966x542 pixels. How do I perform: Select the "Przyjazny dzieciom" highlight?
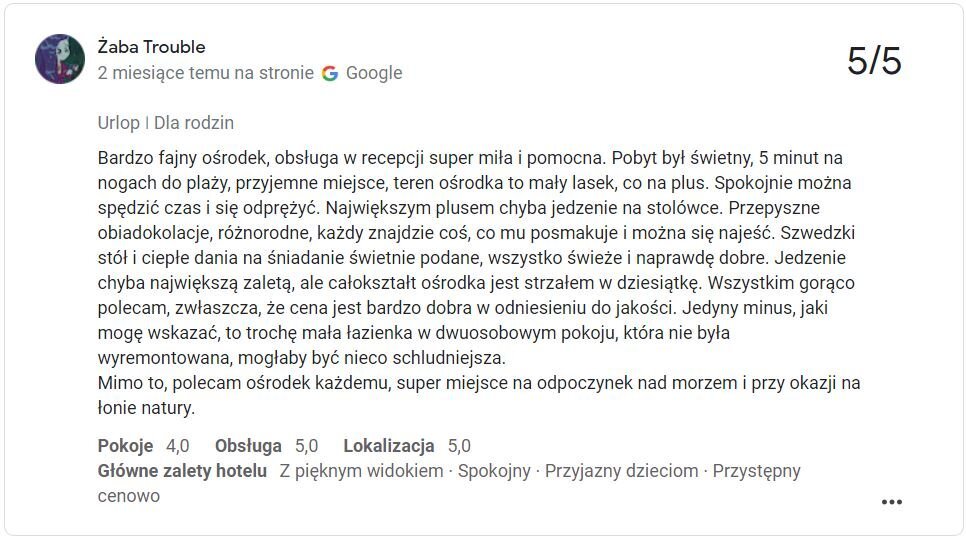click(x=621, y=471)
